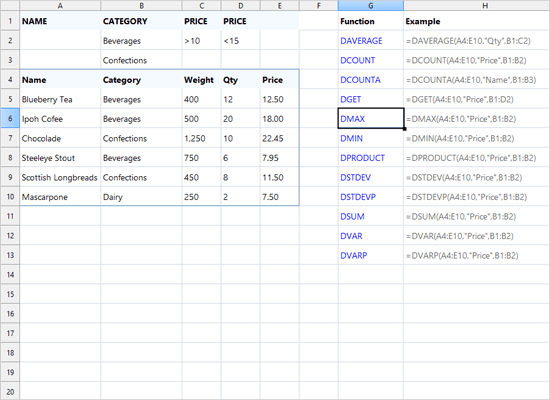Select column H header
The image size is (550, 400).
pos(485,5)
